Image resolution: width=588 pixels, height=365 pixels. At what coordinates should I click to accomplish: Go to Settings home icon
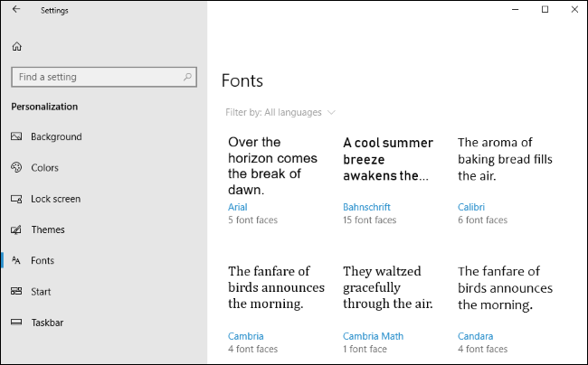click(16, 46)
